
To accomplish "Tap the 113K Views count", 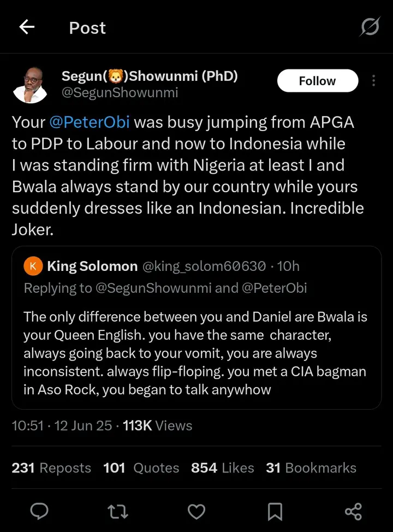I will point(157,425).
